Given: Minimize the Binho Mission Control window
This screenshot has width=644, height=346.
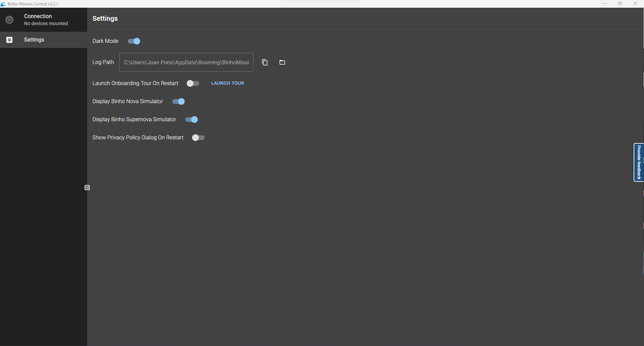Looking at the screenshot, I should (605, 4).
